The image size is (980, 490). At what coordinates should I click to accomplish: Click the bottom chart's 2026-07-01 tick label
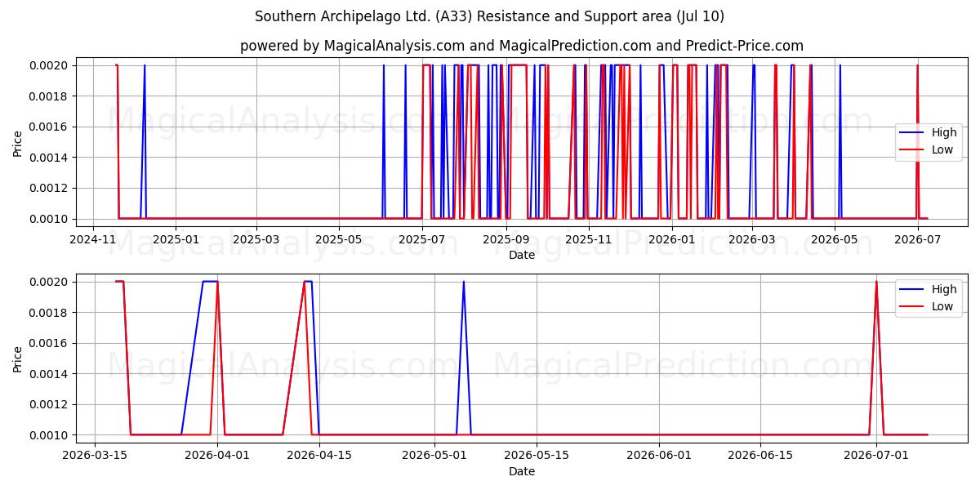[x=876, y=456]
